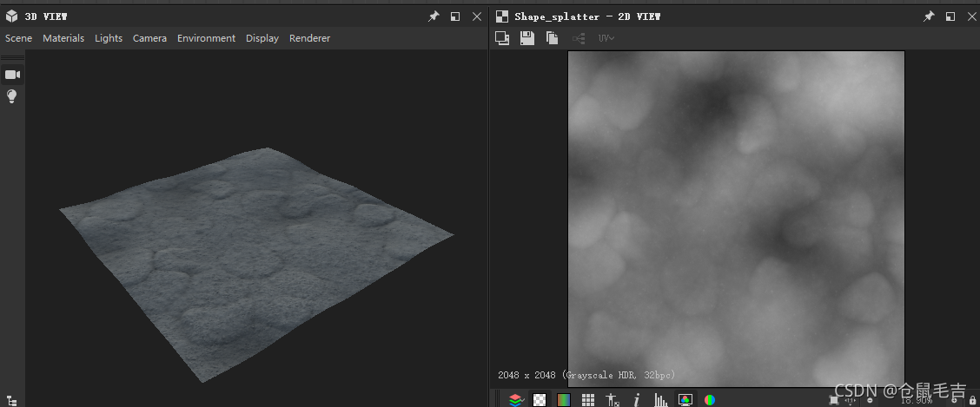The image size is (980, 407).
Task: Undock the 3D View panel
Action: pos(455,16)
